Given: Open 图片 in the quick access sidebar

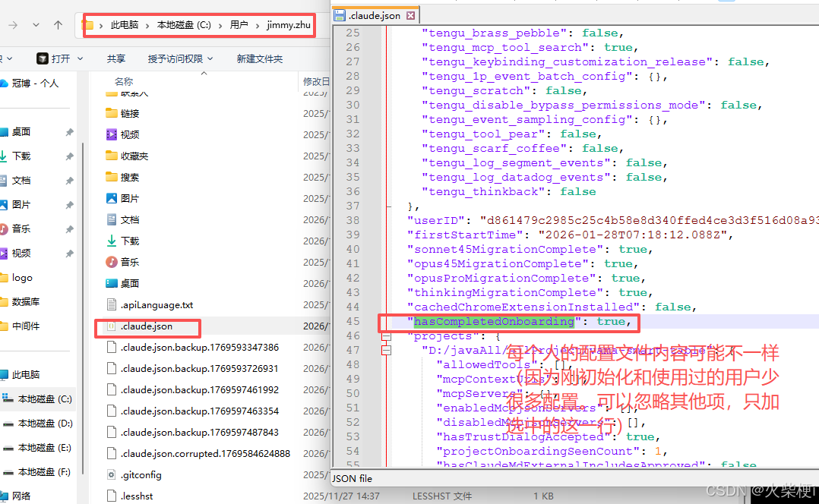Looking at the screenshot, I should (x=21, y=204).
